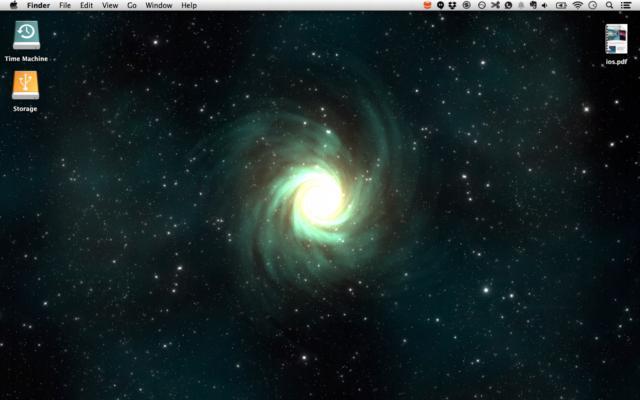Open the Time Machine drive icon
Screen dimensions: 640x400
pyautogui.click(x=26, y=35)
